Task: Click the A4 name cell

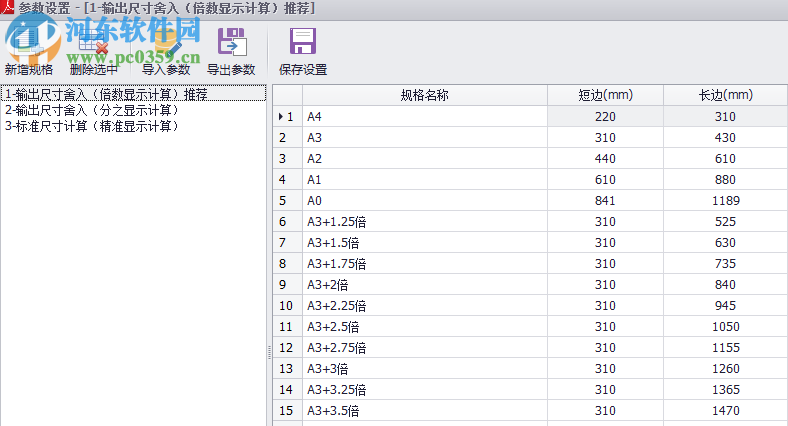Action: 425,117
